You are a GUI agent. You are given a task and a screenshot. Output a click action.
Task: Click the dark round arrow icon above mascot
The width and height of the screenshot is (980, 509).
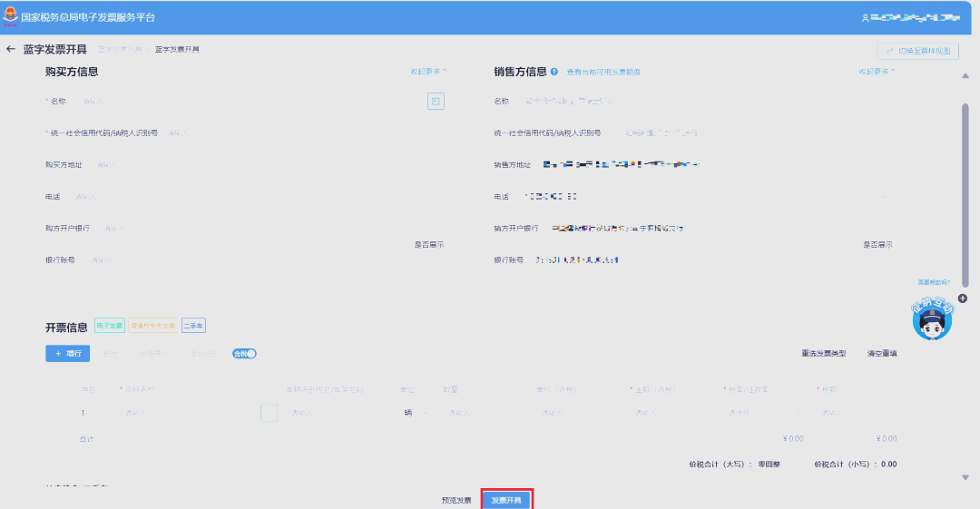963,299
